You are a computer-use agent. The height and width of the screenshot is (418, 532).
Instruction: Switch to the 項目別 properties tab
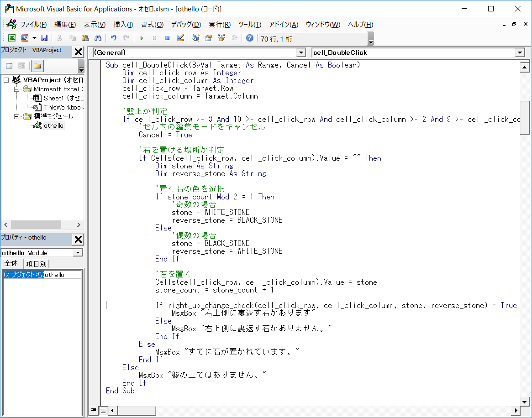[x=36, y=264]
